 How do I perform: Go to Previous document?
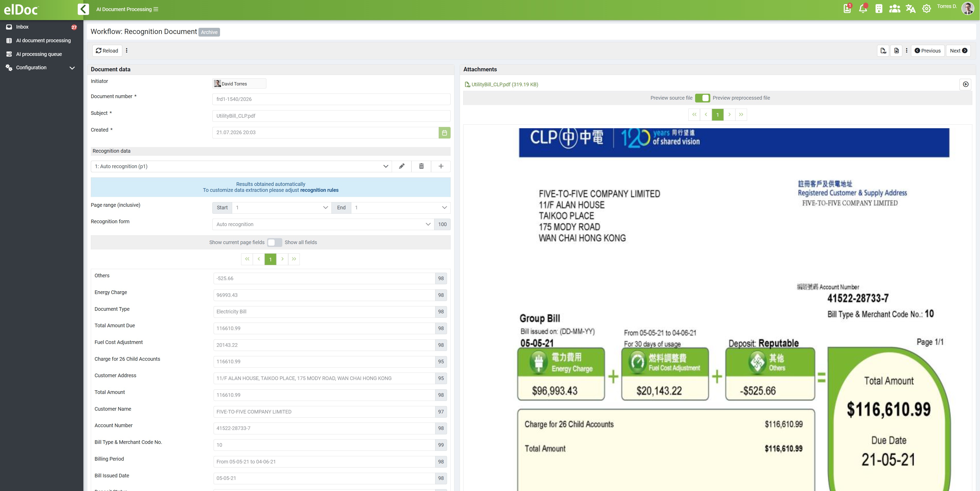pyautogui.click(x=927, y=51)
